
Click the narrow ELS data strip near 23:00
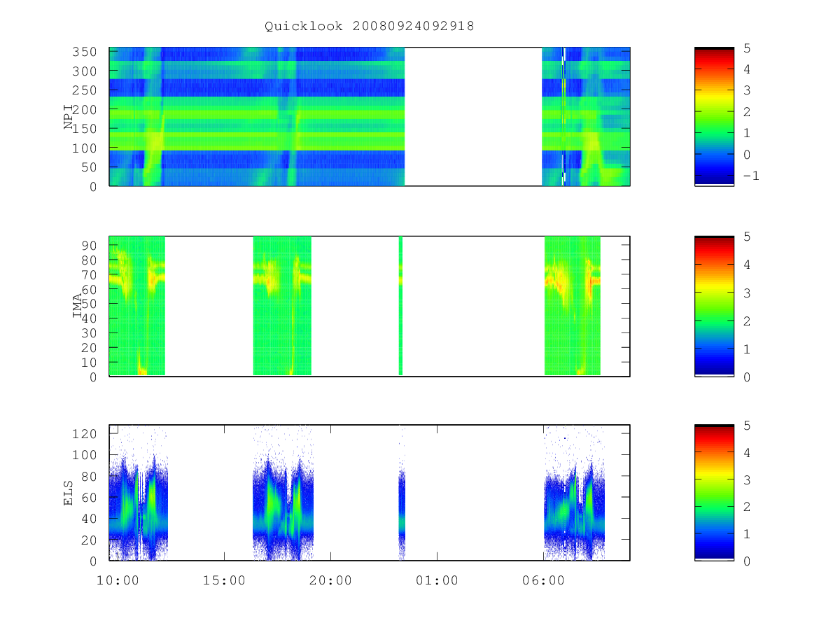[x=402, y=493]
